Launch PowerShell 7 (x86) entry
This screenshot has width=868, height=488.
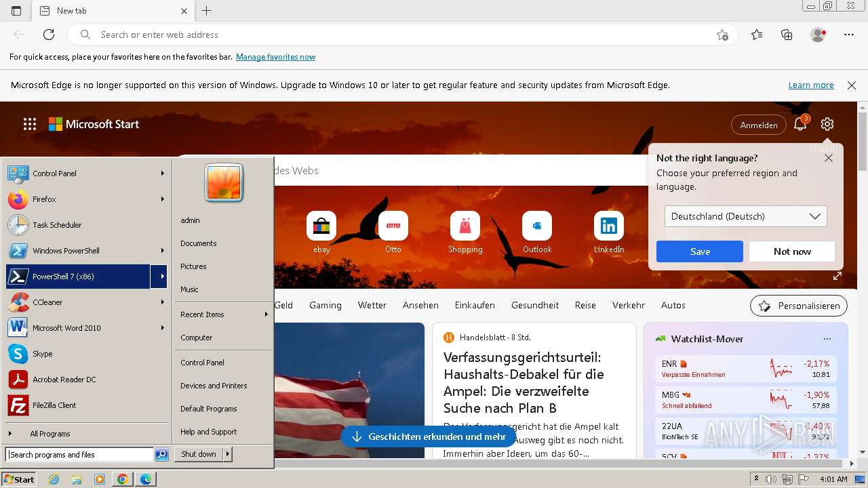pos(78,277)
